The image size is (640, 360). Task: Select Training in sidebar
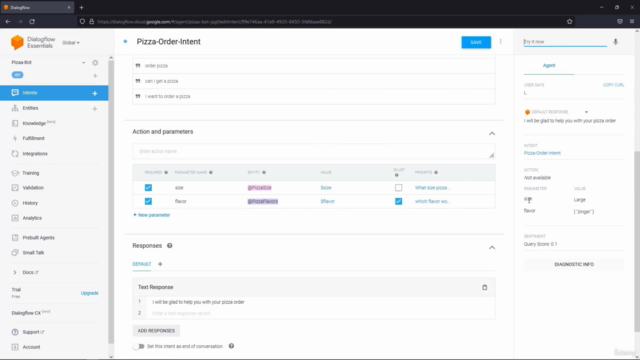pyautogui.click(x=31, y=173)
